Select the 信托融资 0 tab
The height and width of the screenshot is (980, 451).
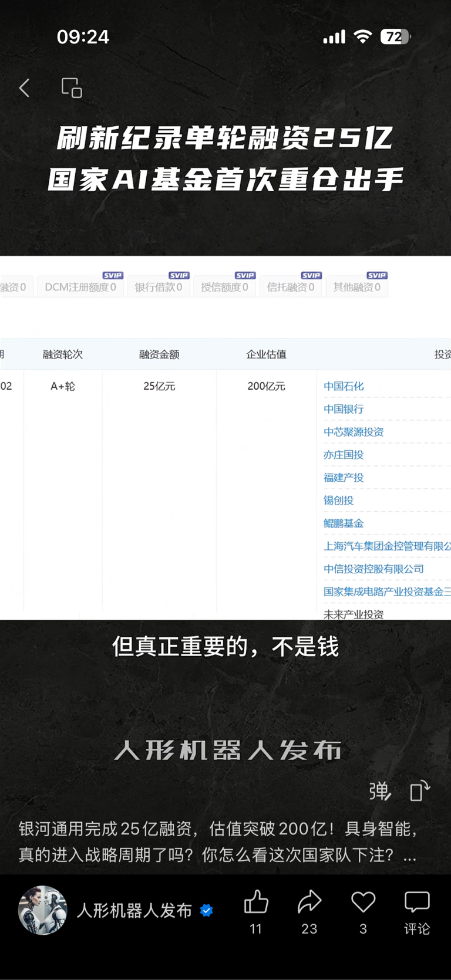(x=291, y=287)
